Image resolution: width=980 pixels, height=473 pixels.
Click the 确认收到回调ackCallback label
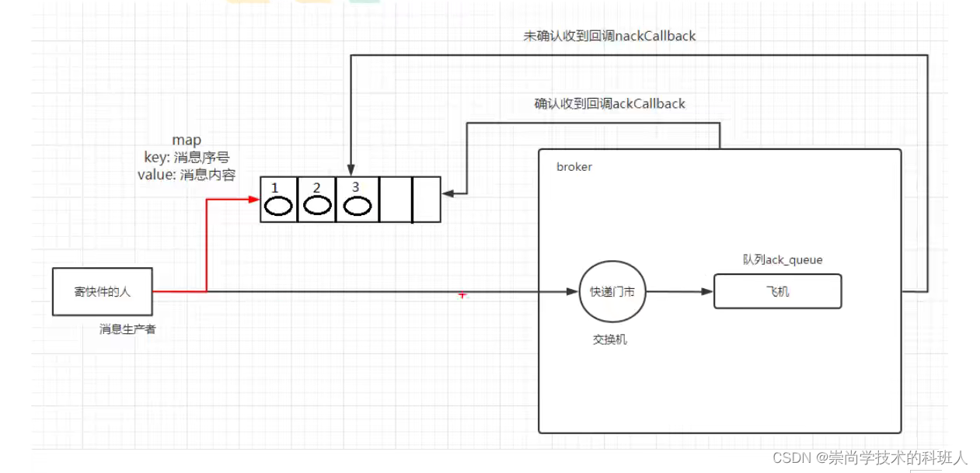(609, 103)
